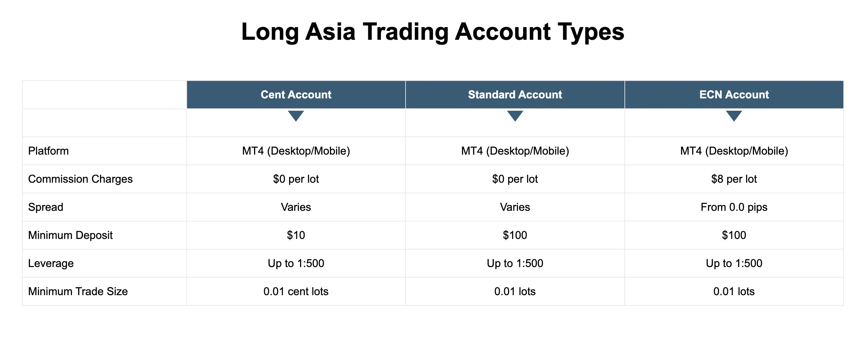Click the Long Asia Trading Account Types title
This screenshot has height=338, width=868.
(x=433, y=32)
